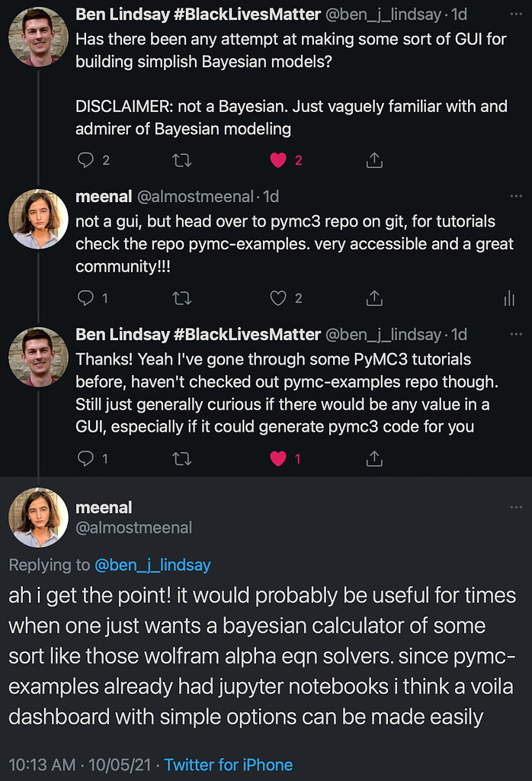Open @ben_j_lindsay link in Replying to

[152, 565]
